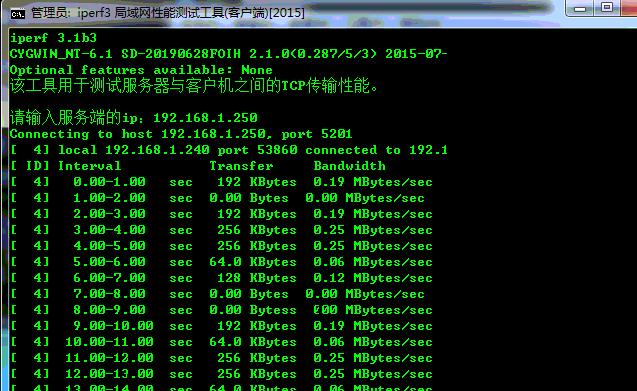This screenshot has width=637, height=391.
Task: Minimize the iperf3 console window
Action: 580,8
